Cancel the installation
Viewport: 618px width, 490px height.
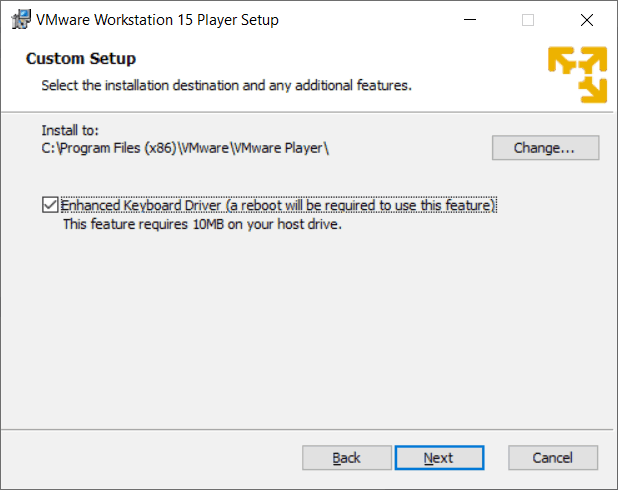click(552, 458)
